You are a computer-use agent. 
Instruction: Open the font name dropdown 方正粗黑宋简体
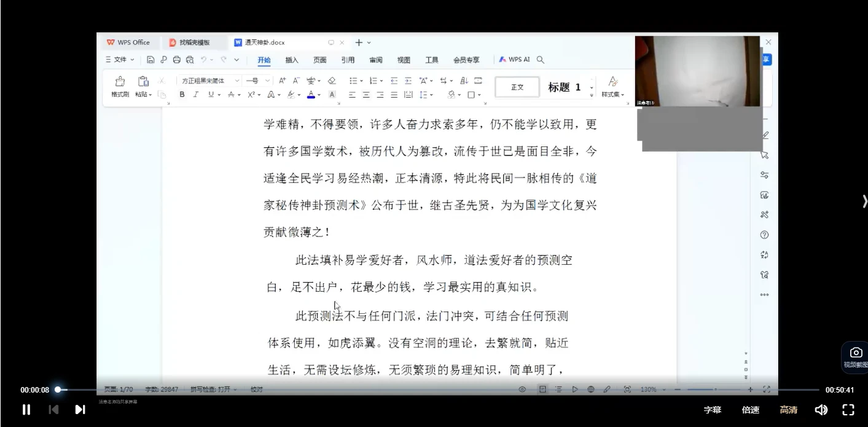(x=209, y=80)
